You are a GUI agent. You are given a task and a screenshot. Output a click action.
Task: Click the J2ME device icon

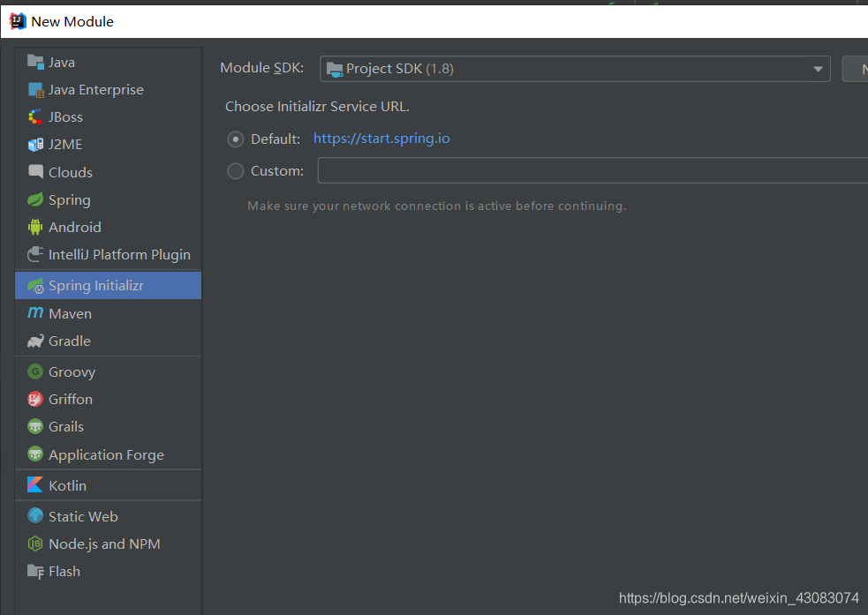point(35,145)
